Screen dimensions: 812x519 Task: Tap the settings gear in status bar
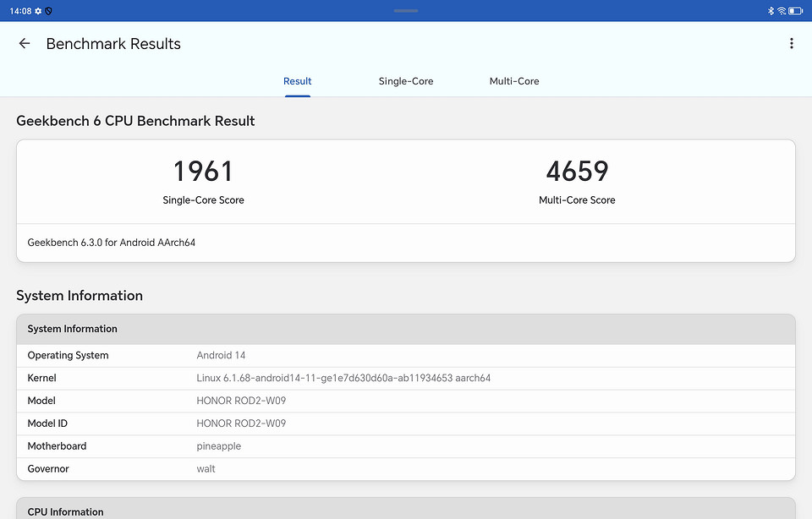39,11
